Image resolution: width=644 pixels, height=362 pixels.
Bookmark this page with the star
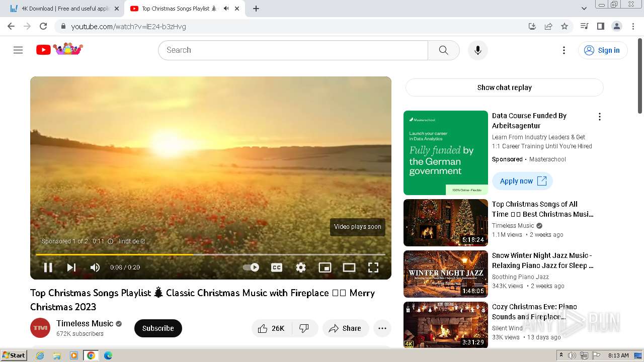click(565, 26)
